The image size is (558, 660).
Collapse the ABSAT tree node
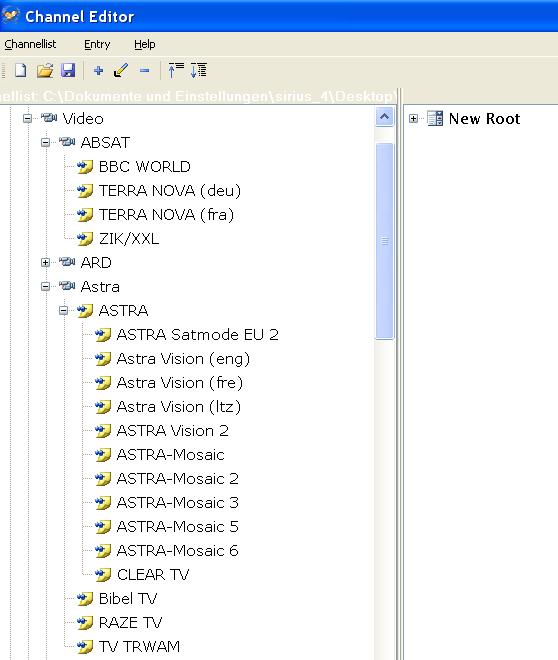45,142
